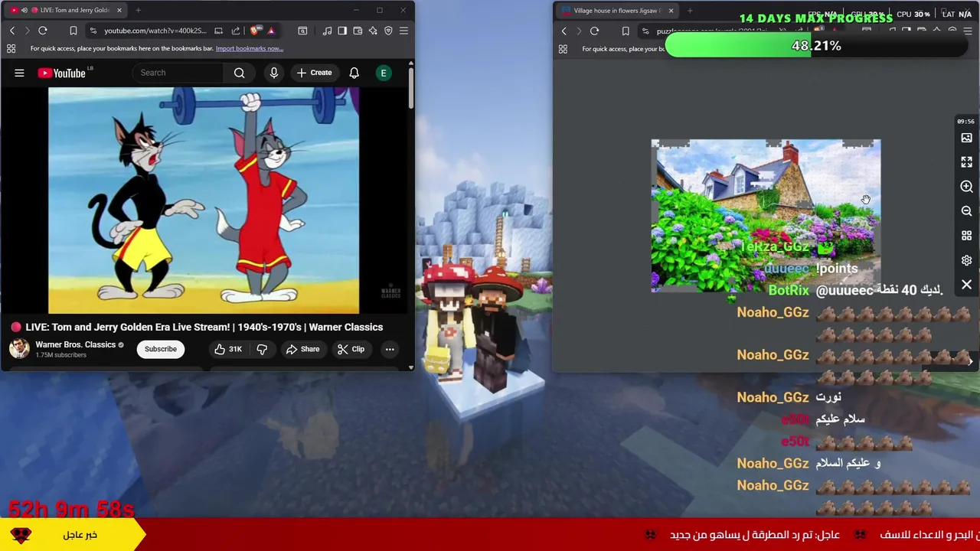
Task: Click the village house puzzle image
Action: click(766, 216)
